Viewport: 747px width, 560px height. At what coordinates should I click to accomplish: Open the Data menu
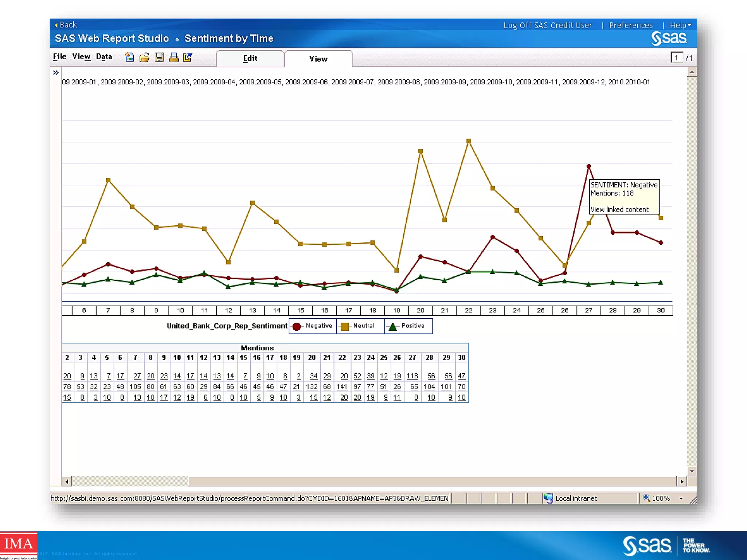click(104, 57)
